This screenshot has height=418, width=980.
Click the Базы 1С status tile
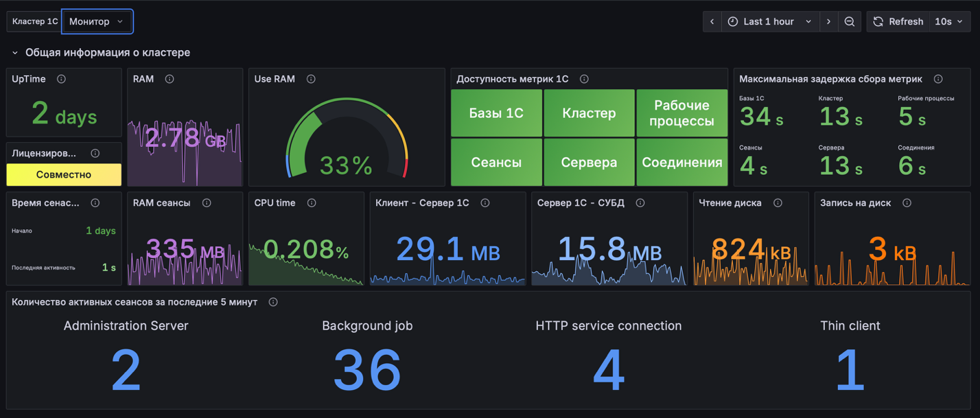point(496,113)
